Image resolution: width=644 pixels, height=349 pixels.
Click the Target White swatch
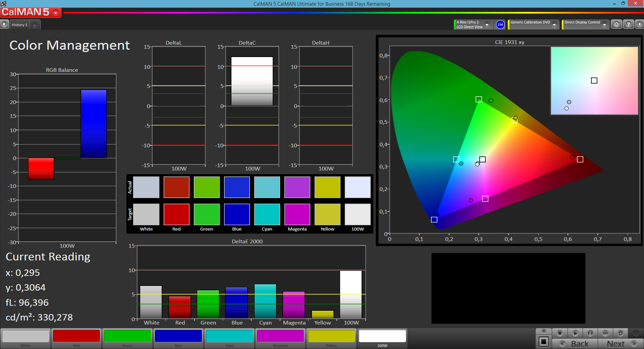(146, 214)
